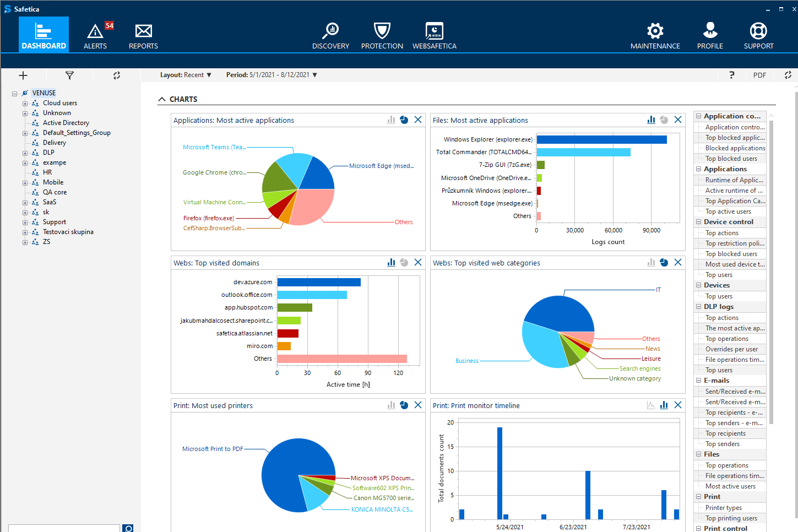Export dashboard with the PDF button
Viewport: 798px width, 532px height.
coord(759,75)
